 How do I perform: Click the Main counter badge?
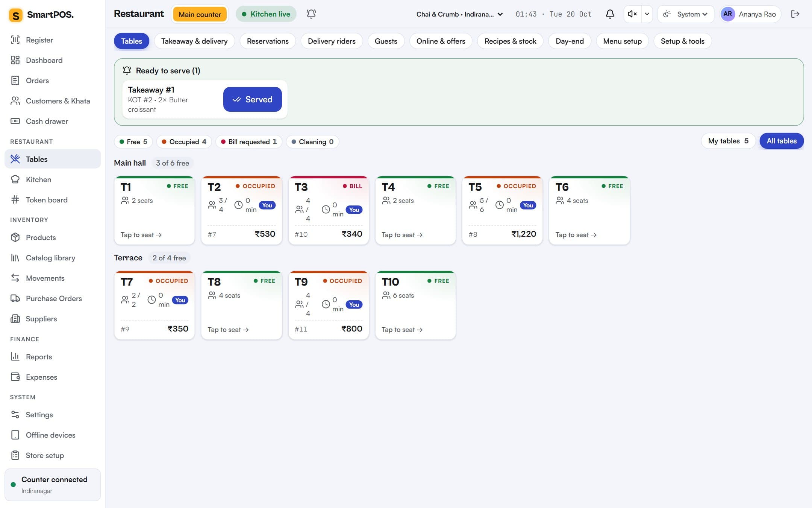200,14
